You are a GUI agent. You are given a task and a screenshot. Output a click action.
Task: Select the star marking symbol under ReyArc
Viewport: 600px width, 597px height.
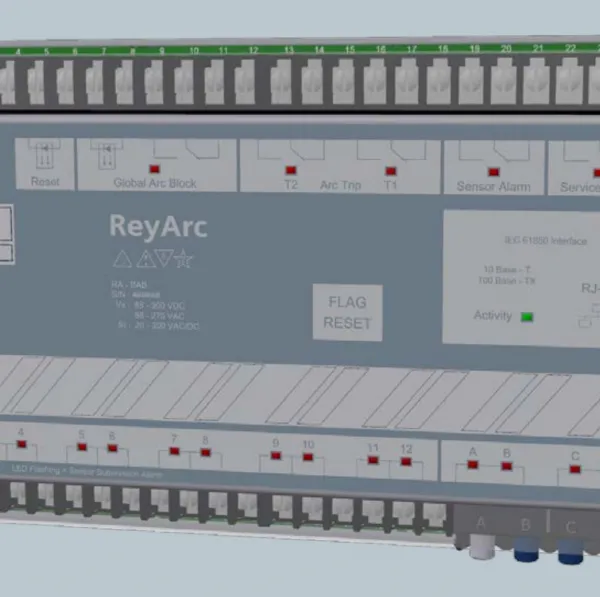[183, 259]
